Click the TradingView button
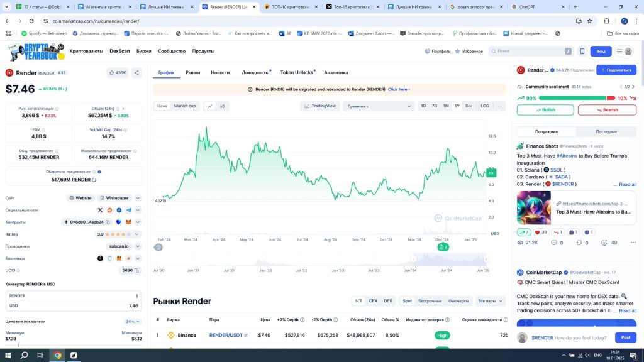The height and width of the screenshot is (362, 644). pos(320,106)
